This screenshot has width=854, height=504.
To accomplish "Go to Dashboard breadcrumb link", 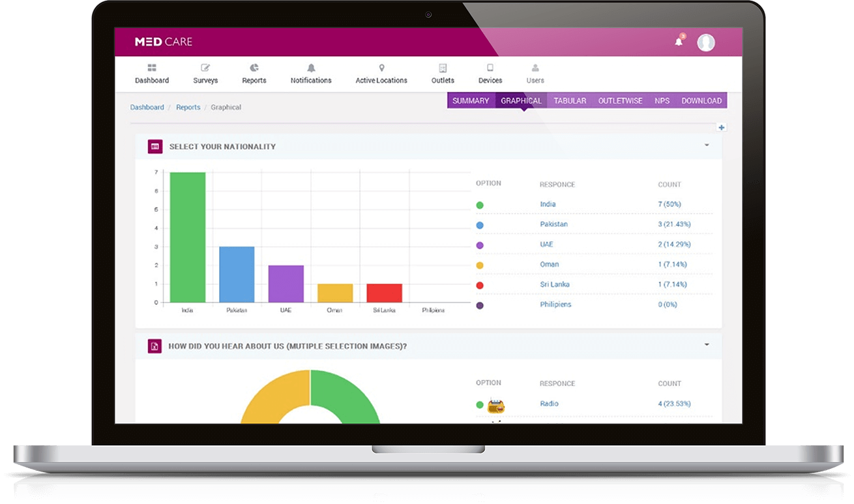I will coord(147,107).
